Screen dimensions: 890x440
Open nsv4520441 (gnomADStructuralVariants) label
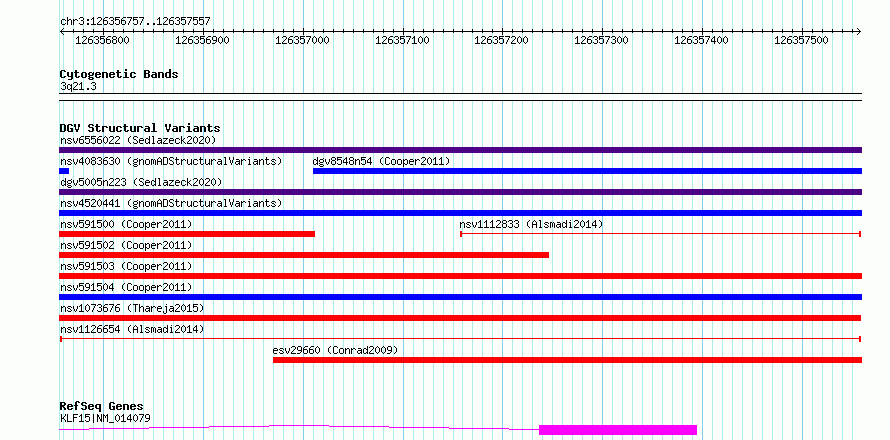point(171,203)
